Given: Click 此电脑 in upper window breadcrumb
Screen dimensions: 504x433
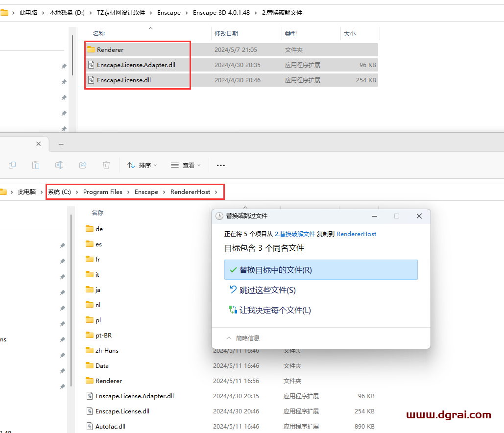Looking at the screenshot, I should [28, 13].
